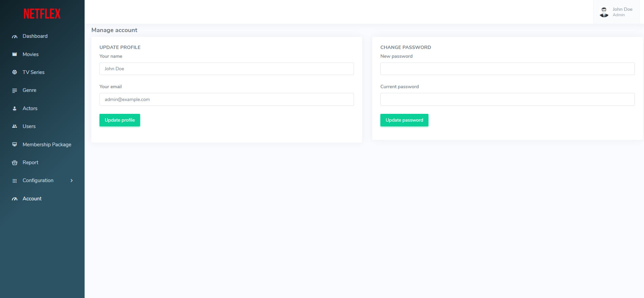
Task: Select Account in the sidebar
Action: point(42,199)
